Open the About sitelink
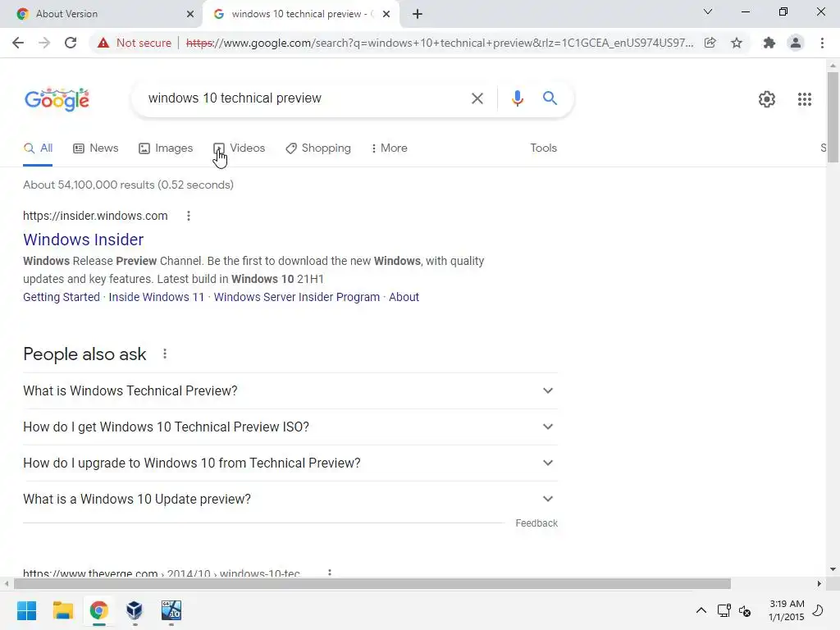This screenshot has height=630, width=840. pyautogui.click(x=404, y=297)
